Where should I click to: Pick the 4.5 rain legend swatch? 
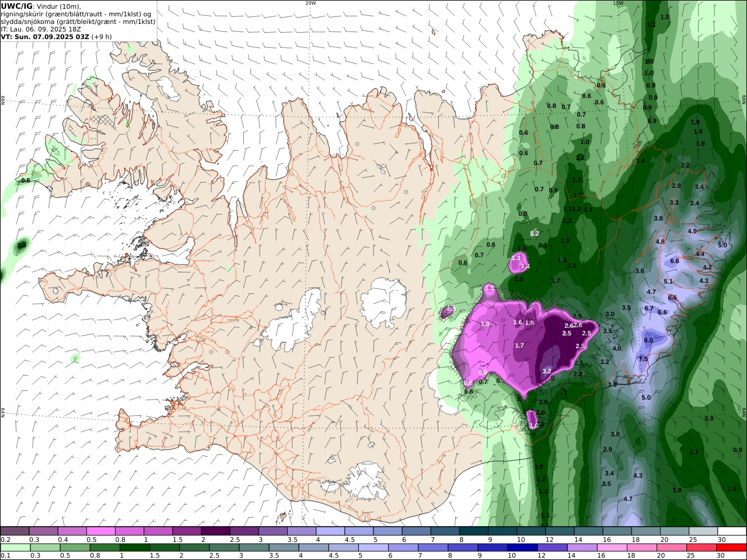click(344, 548)
